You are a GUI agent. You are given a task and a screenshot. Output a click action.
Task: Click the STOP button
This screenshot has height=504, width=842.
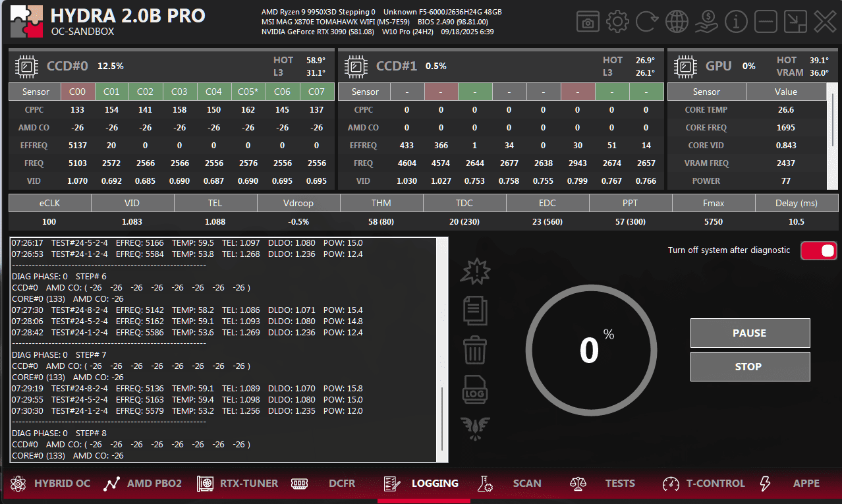tap(750, 366)
